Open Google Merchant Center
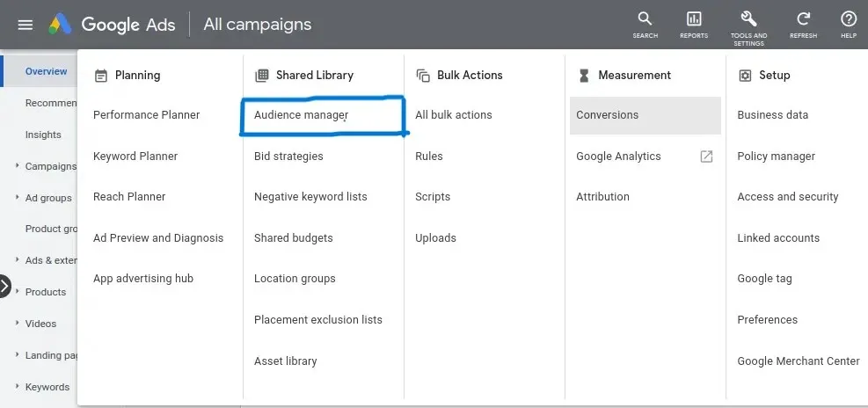Screen dimensions: 868x408 point(799,361)
